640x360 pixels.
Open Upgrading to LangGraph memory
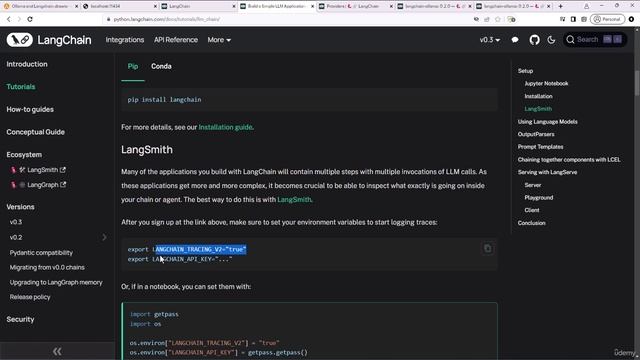point(56,282)
